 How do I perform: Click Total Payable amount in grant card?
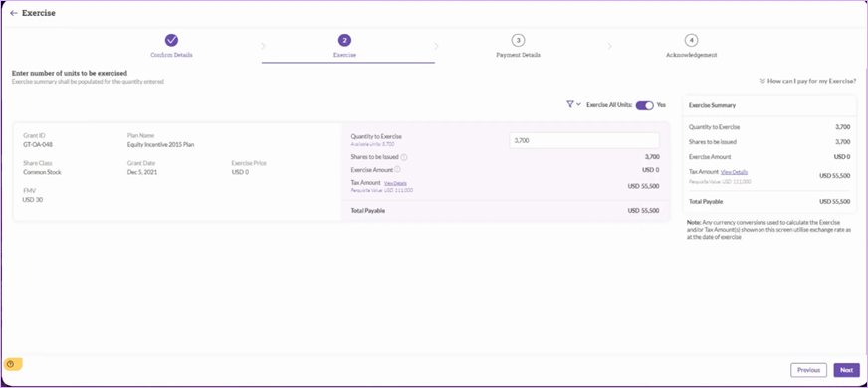click(x=643, y=211)
